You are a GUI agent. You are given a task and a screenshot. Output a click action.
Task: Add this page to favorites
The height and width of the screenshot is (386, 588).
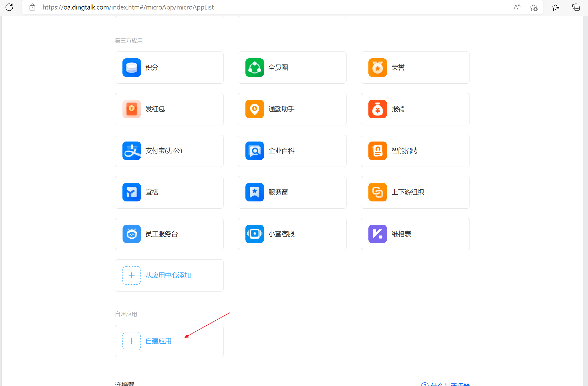pyautogui.click(x=533, y=7)
